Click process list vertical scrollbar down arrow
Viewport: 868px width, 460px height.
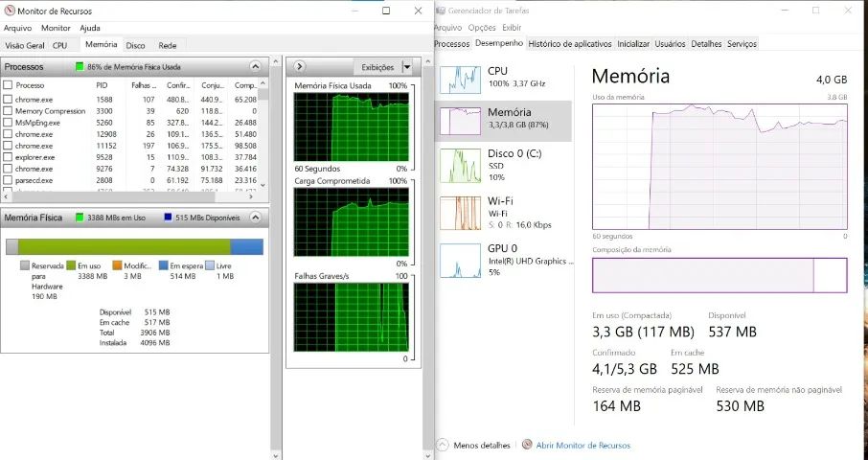(x=263, y=186)
